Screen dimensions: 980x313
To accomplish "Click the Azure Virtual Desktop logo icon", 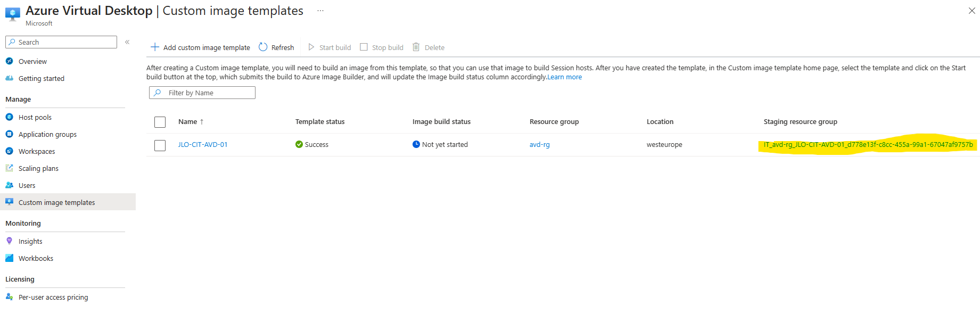I will 13,14.
